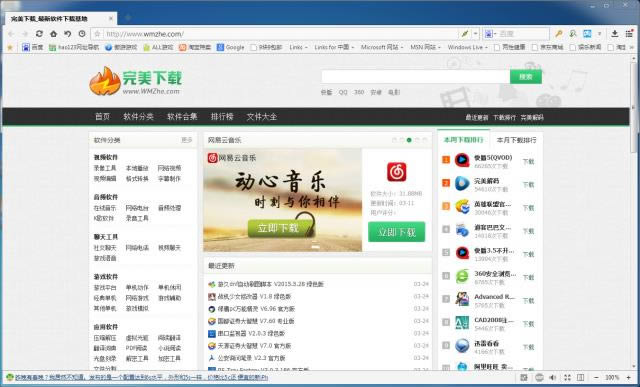Open the Google bookmark
The width and height of the screenshot is (640, 387).
click(x=231, y=47)
